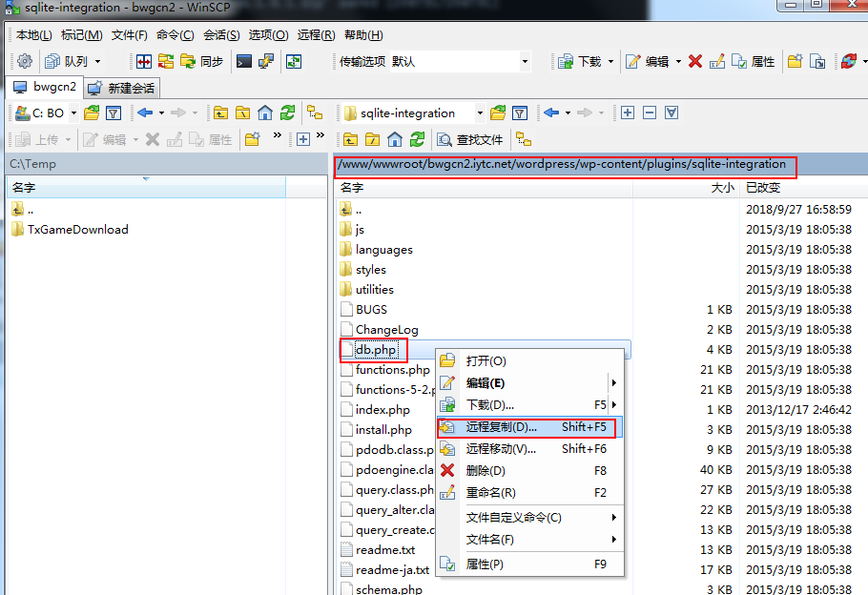
Task: Expand the Download (下载) dropdown arrow
Action: click(x=610, y=61)
